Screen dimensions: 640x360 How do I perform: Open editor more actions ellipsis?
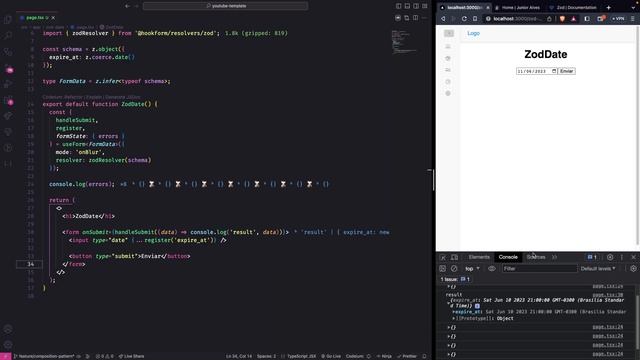(x=424, y=18)
